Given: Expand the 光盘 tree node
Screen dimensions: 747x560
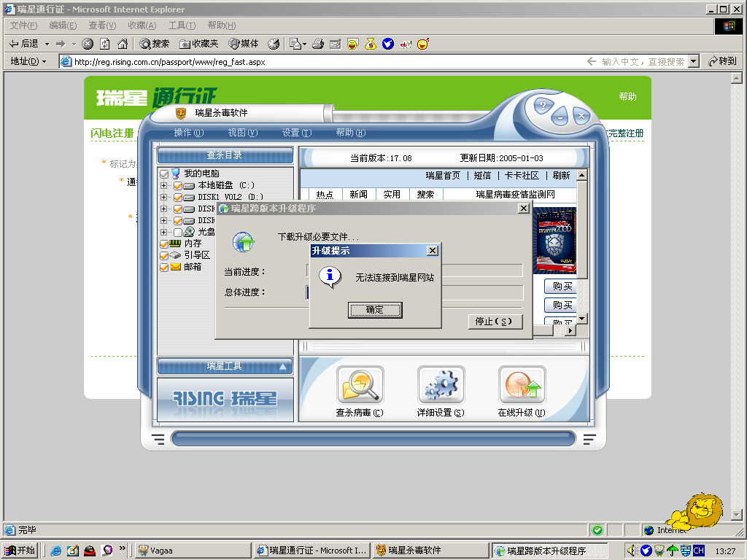Looking at the screenshot, I should [163, 233].
